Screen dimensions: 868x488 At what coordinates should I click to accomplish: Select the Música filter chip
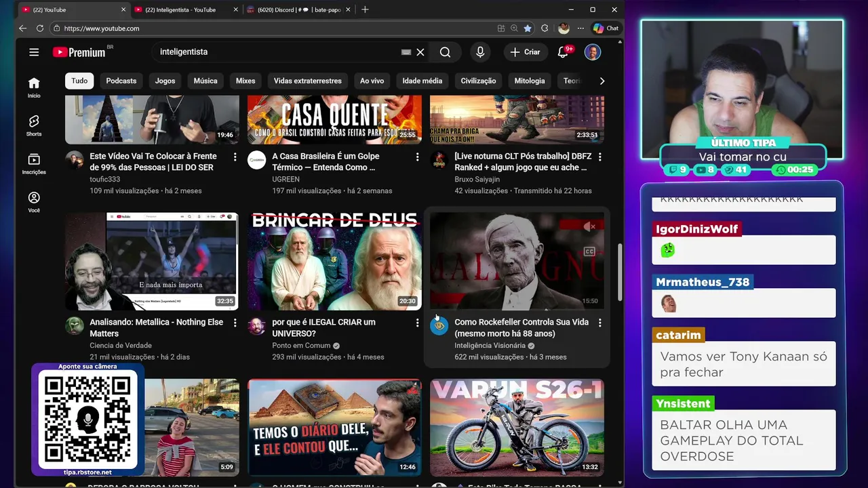coord(205,81)
